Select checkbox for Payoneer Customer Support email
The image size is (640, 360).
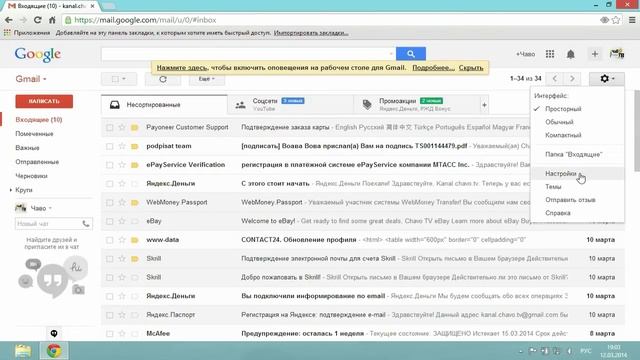point(109,127)
